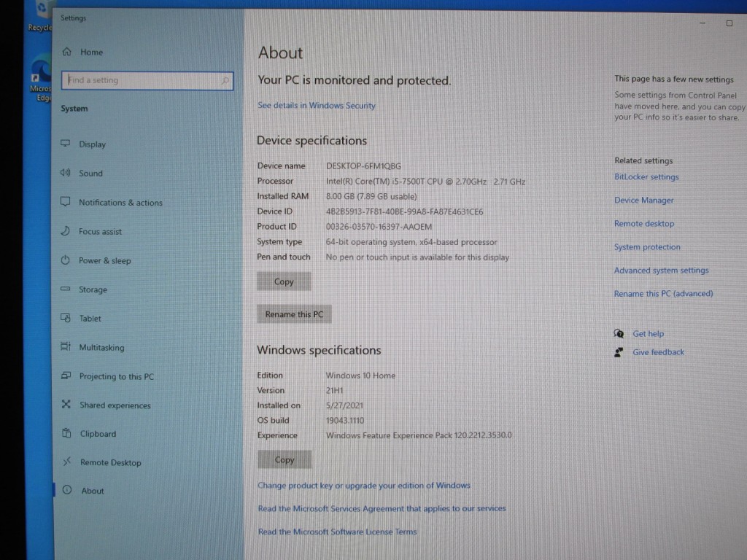Click the search magnifier icon
Viewport: 747px width, 560px height.
[x=225, y=80]
